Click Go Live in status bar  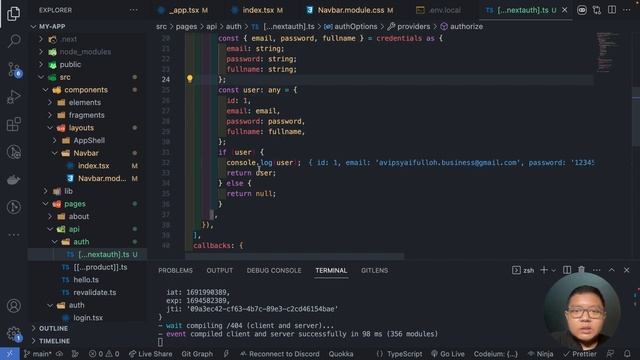pos(447,353)
